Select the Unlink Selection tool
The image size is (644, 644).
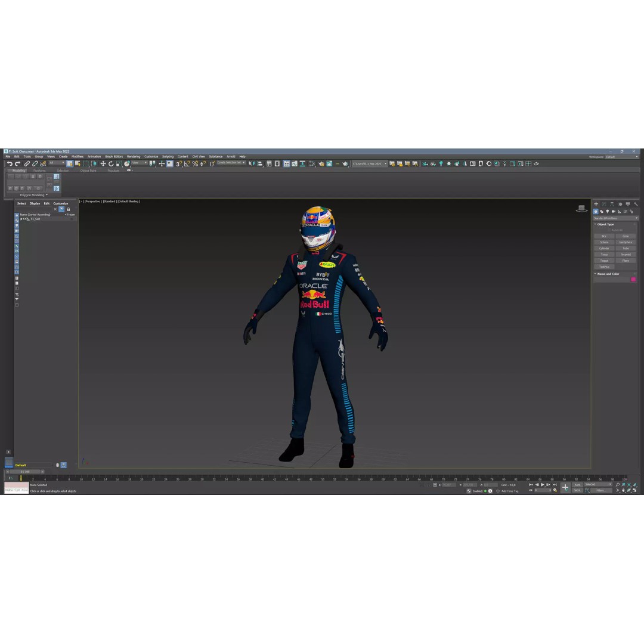coord(35,163)
